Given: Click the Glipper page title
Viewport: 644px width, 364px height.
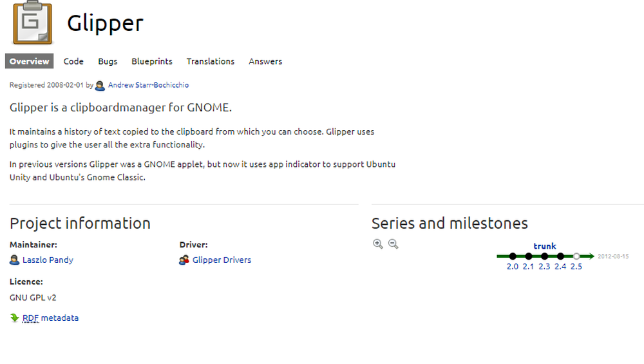Looking at the screenshot, I should [x=105, y=23].
